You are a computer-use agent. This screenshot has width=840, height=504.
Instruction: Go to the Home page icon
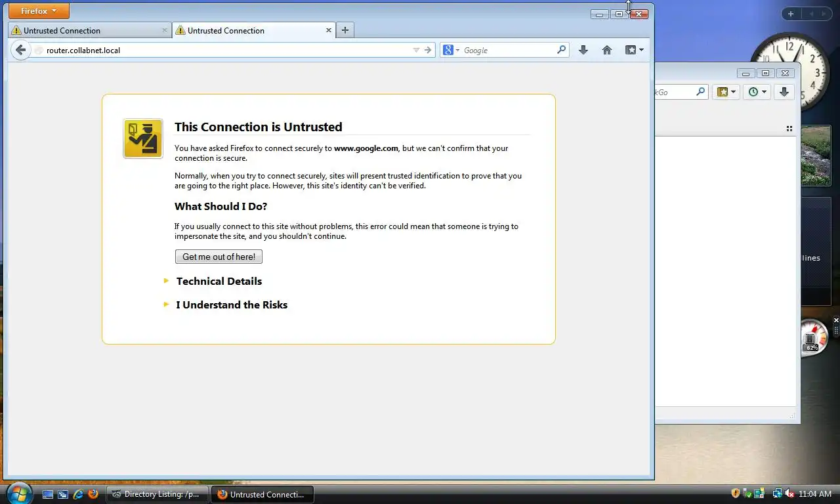tap(607, 50)
